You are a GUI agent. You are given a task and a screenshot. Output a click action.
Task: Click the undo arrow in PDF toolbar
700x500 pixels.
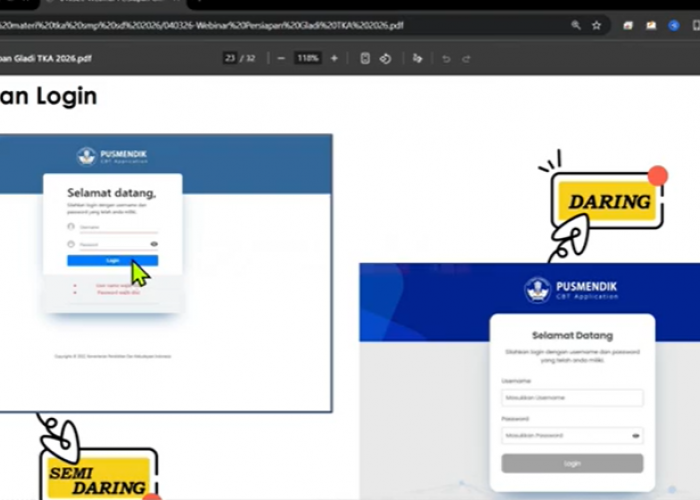point(446,59)
